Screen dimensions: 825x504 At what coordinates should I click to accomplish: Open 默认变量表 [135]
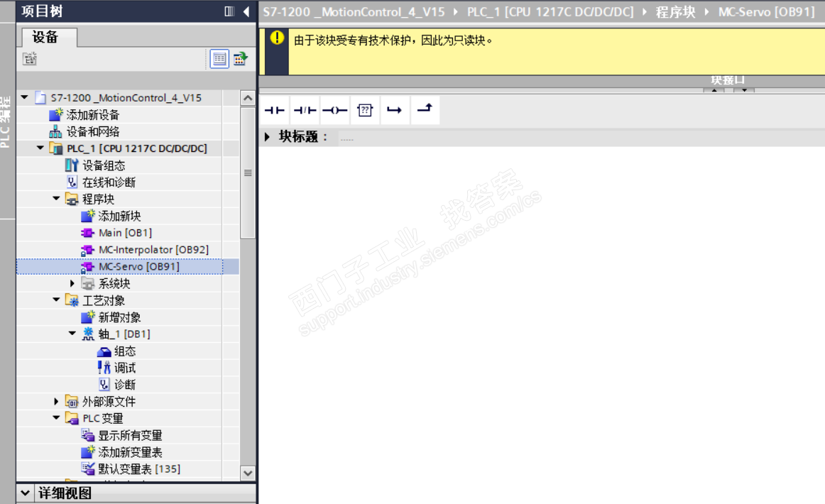[139, 469]
